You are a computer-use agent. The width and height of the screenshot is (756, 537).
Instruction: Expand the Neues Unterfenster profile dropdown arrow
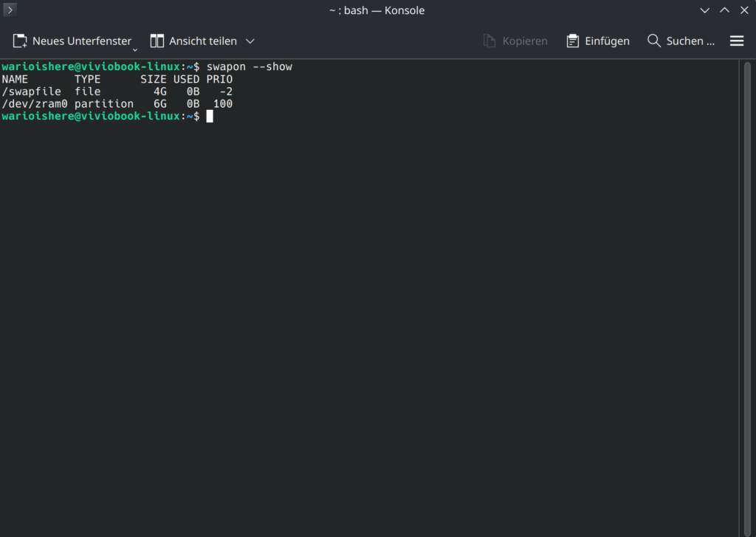pyautogui.click(x=135, y=49)
